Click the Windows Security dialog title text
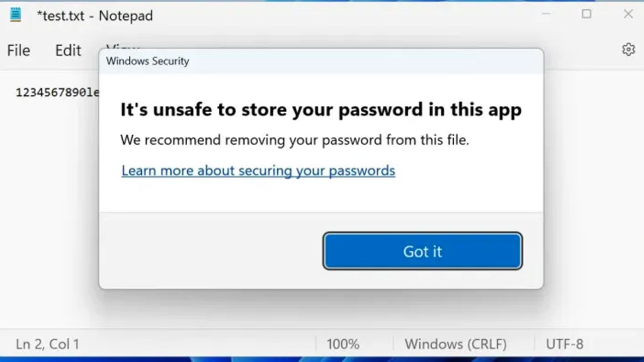644x362 pixels. coord(147,61)
